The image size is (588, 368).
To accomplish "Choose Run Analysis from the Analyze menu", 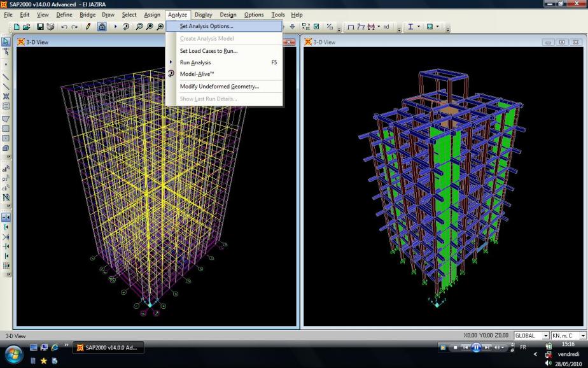I will pos(224,62).
